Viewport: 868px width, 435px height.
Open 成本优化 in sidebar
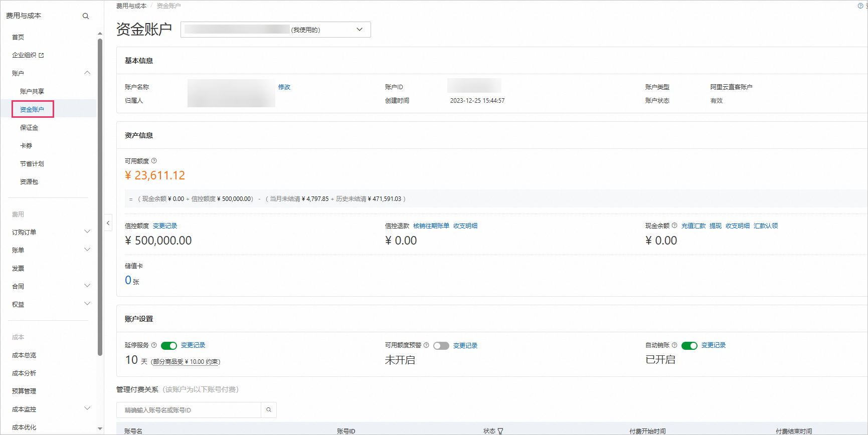coord(24,427)
